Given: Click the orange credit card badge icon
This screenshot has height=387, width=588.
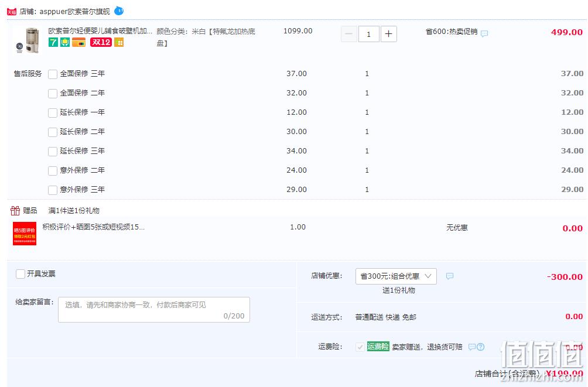Looking at the screenshot, I should click(x=78, y=42).
